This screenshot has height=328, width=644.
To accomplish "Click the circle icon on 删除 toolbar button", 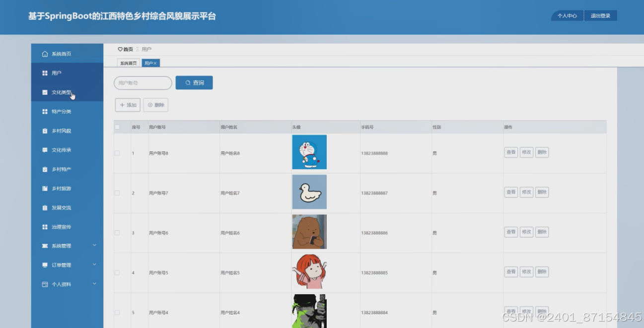I will 150,105.
